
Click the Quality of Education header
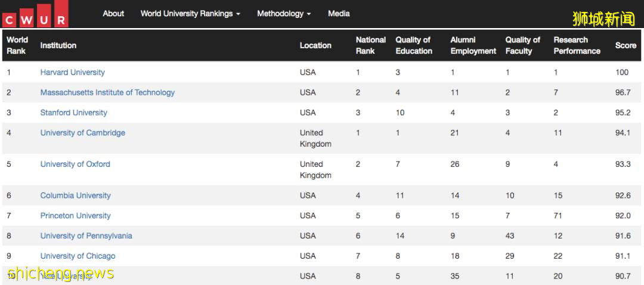[414, 45]
